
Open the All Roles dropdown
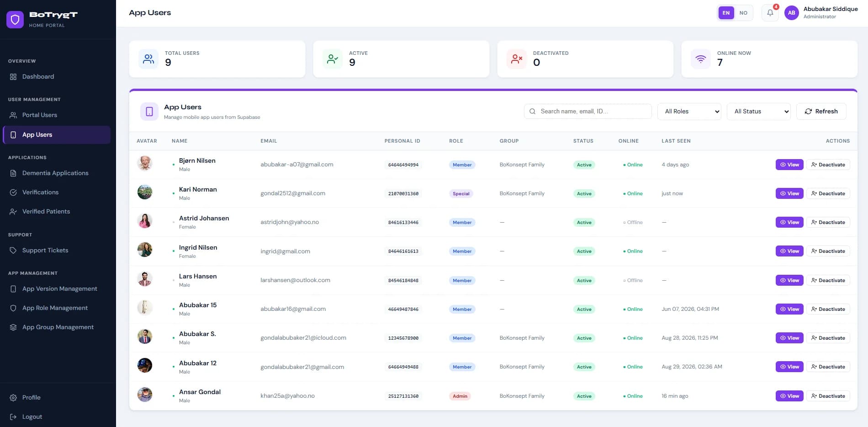[689, 112]
